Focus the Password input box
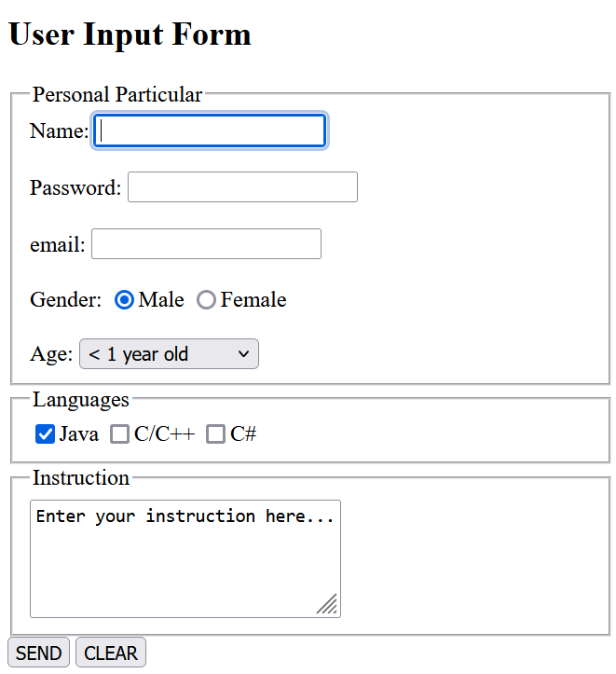The width and height of the screenshot is (616, 674). [242, 187]
